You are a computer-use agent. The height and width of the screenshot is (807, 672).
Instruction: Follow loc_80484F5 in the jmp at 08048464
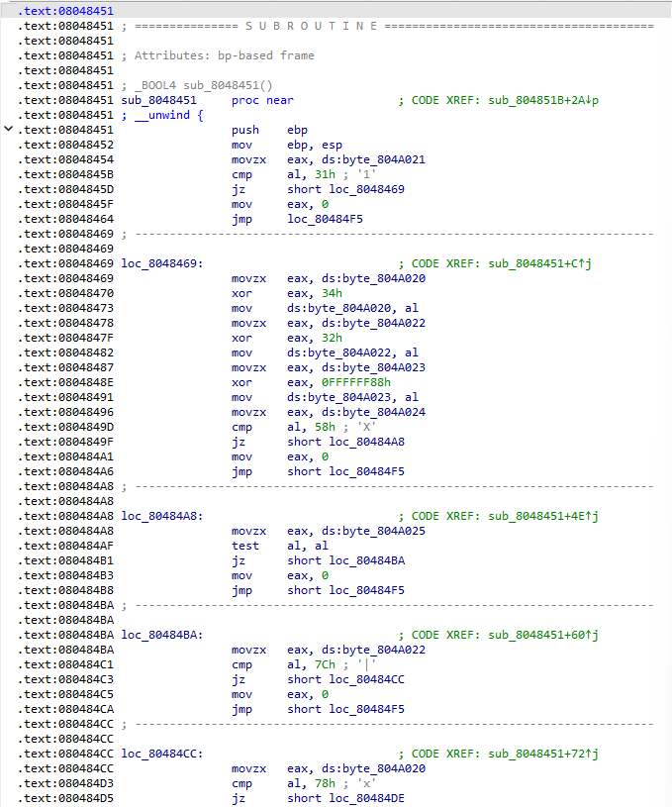click(x=326, y=219)
